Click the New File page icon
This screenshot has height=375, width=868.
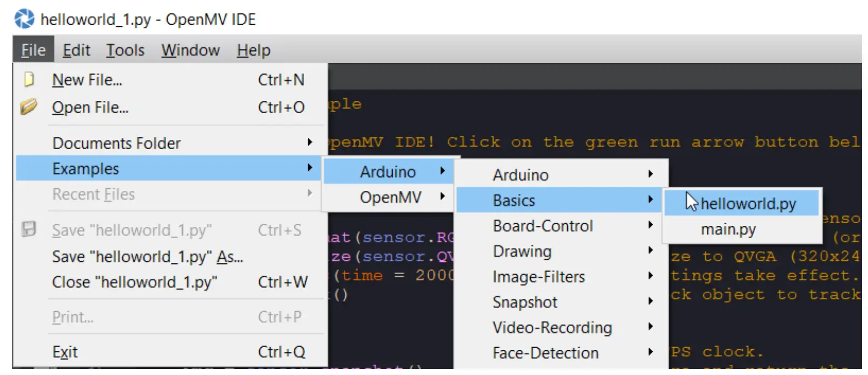pyautogui.click(x=29, y=79)
